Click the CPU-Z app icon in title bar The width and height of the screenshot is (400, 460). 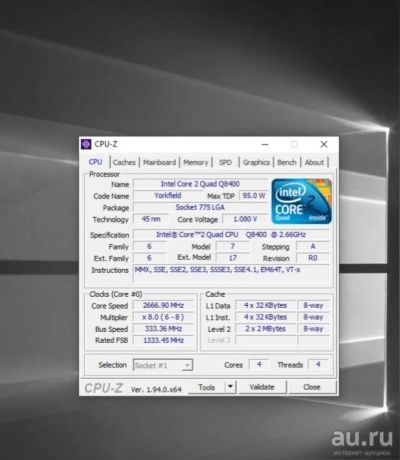86,144
